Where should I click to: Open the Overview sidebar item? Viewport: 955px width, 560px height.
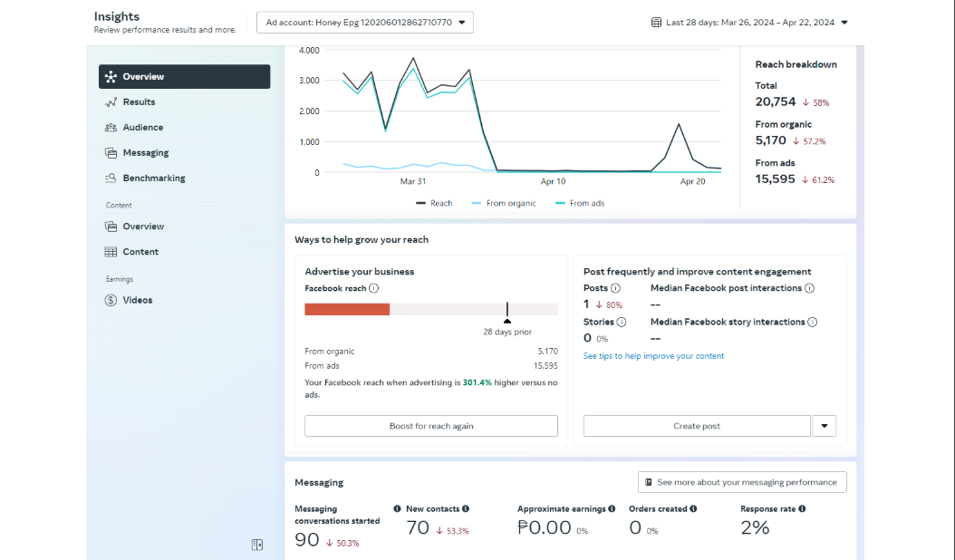[x=184, y=77]
